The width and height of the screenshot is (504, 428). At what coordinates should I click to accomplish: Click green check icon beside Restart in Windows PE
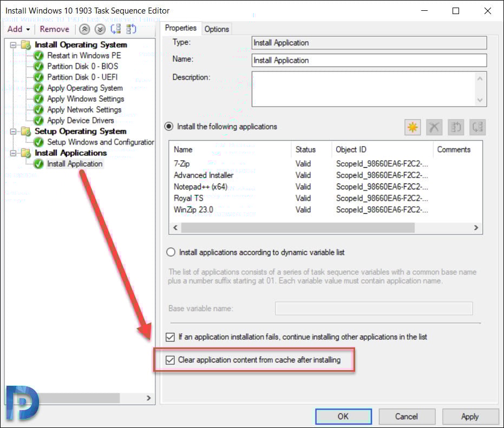[38, 56]
